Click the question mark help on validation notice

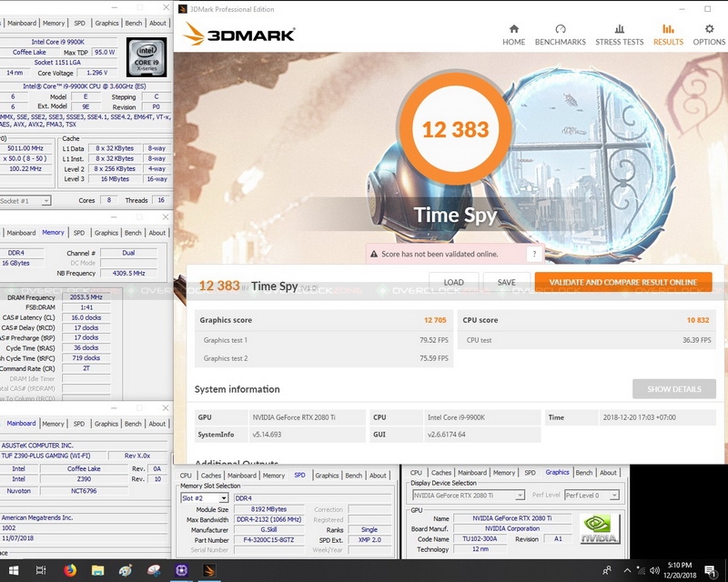click(x=534, y=254)
